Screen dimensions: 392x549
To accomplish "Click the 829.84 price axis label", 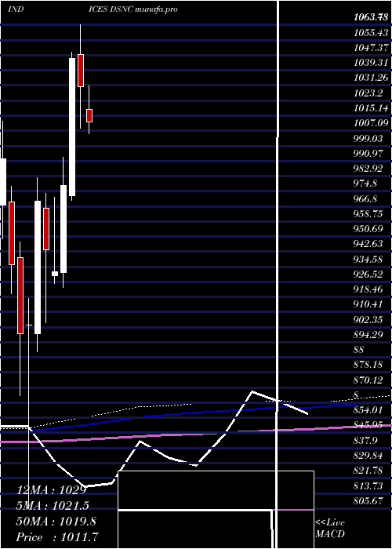I will 368,456.
